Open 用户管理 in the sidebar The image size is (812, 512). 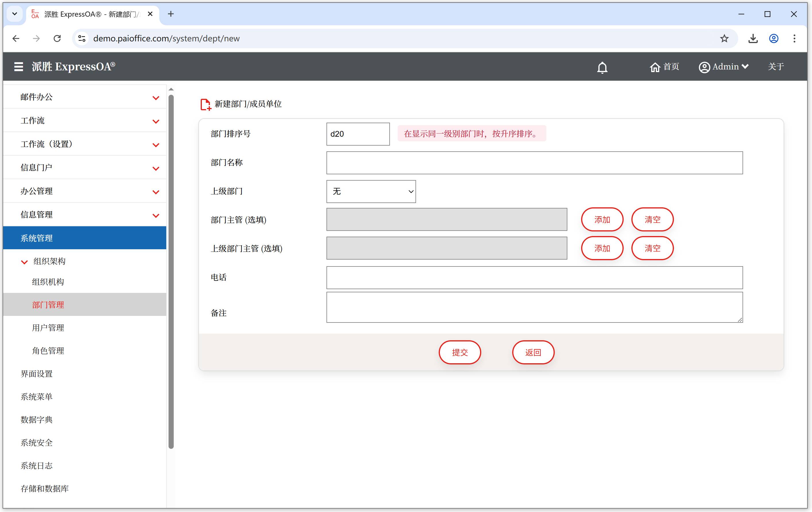pyautogui.click(x=48, y=328)
